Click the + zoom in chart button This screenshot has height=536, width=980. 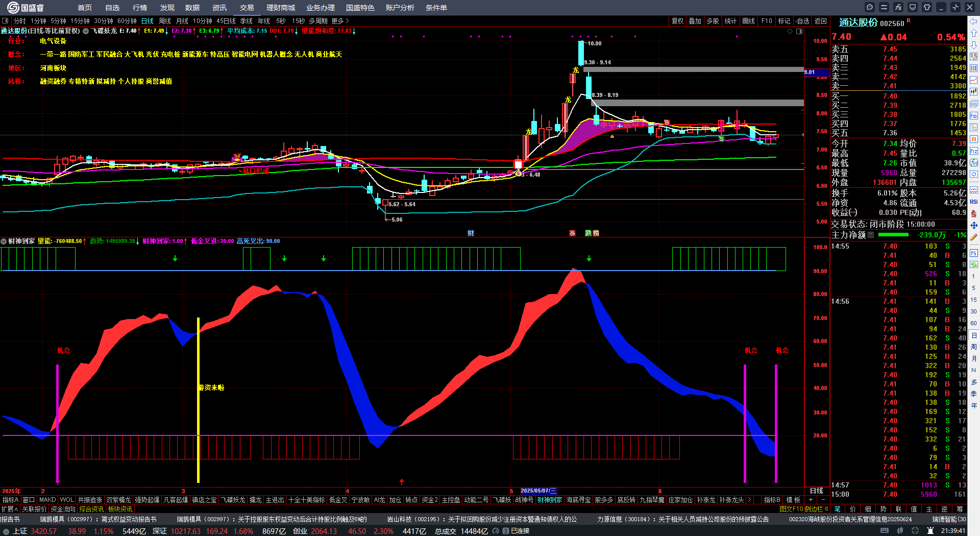pos(811,500)
